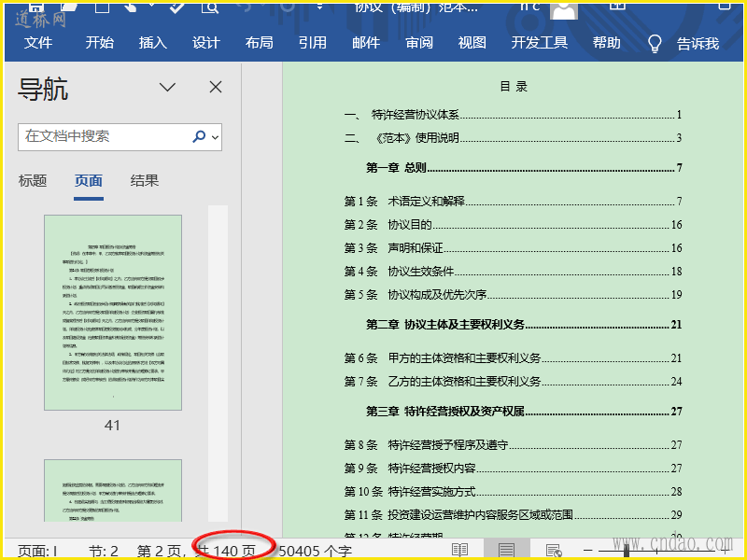This screenshot has width=747, height=560.
Task: Follow TOC entry 第7条 乙方的主体资格和主要权利义务
Action: tap(513, 382)
